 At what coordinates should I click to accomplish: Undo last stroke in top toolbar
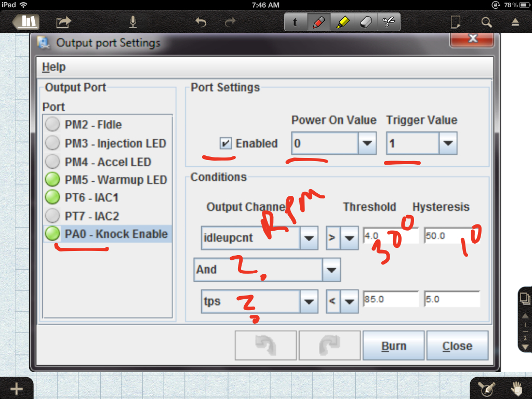click(201, 22)
